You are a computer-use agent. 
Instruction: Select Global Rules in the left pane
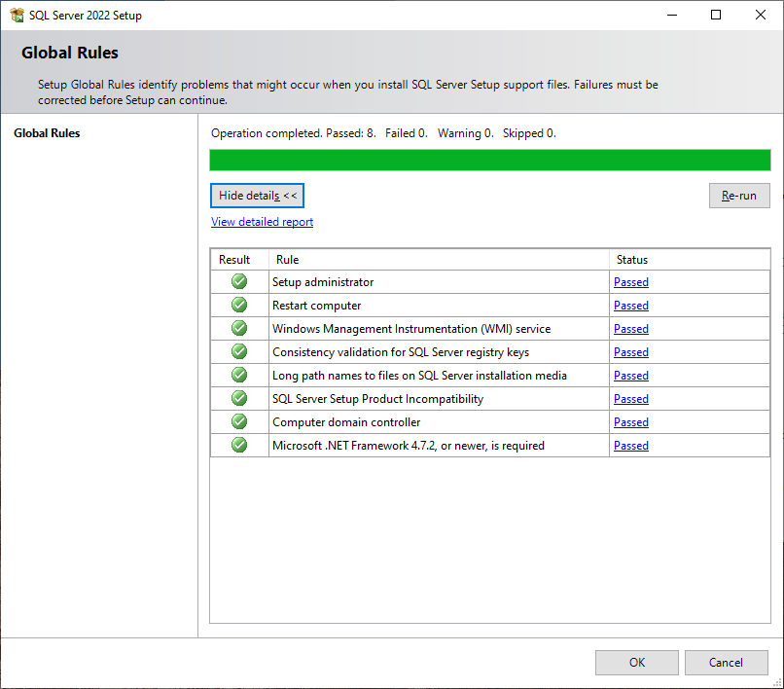point(47,133)
